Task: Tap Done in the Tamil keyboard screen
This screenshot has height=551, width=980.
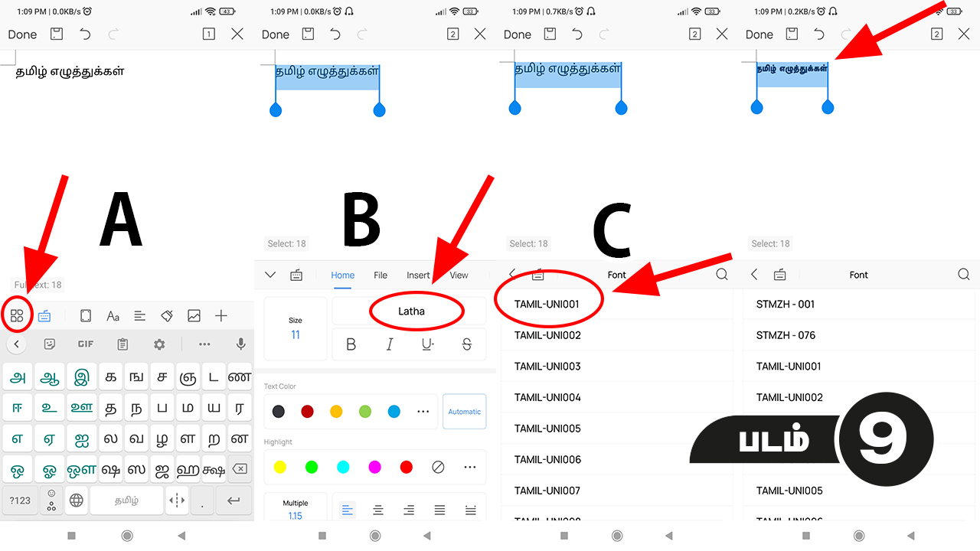Action: pos(22,34)
